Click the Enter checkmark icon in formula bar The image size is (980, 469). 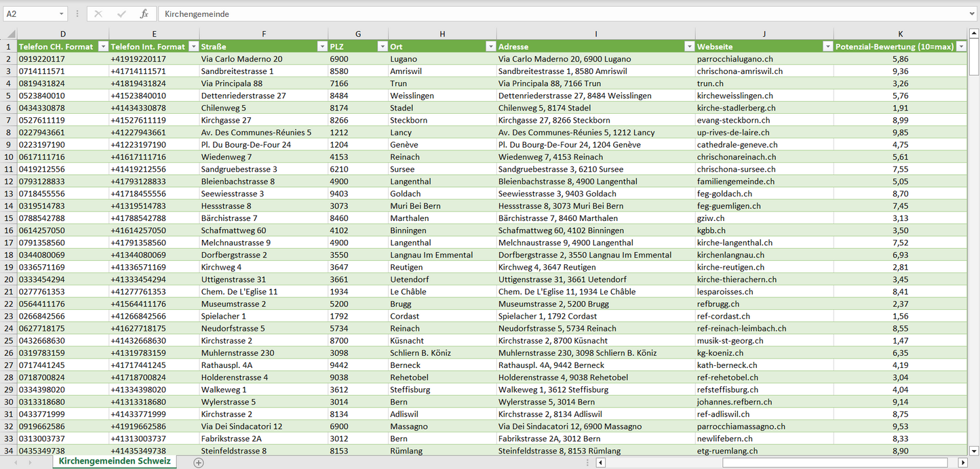[x=121, y=14]
